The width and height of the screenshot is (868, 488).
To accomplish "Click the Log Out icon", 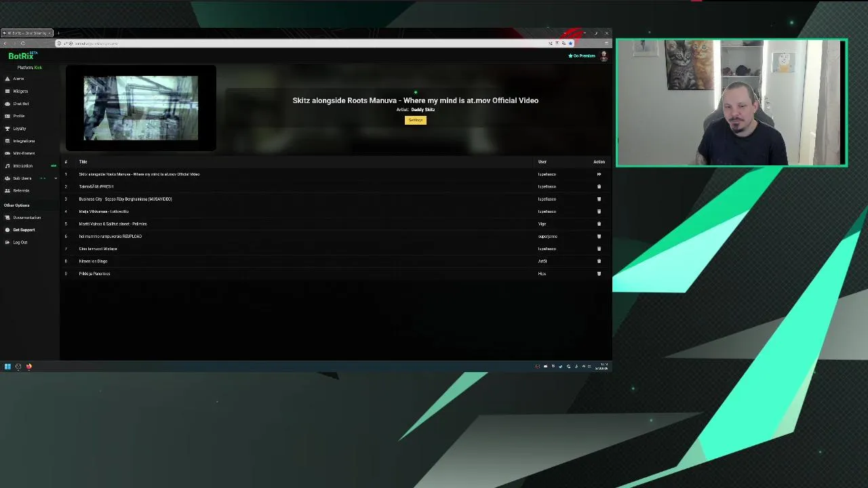I will click(7, 242).
